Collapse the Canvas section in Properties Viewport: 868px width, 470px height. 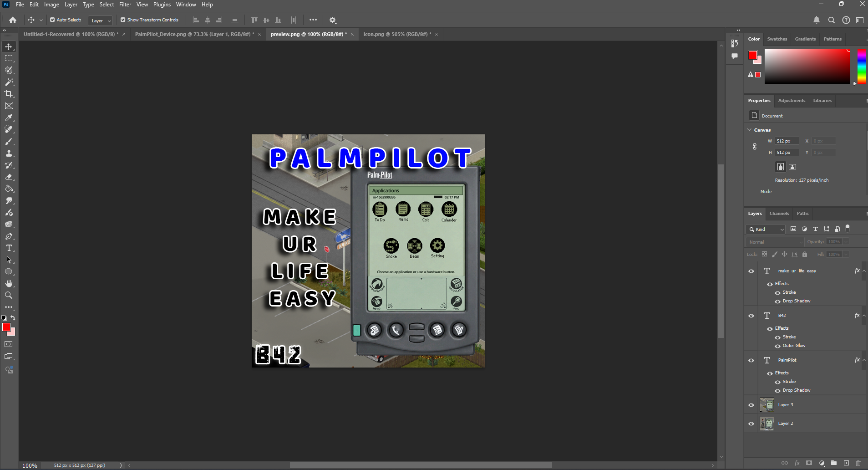point(750,130)
